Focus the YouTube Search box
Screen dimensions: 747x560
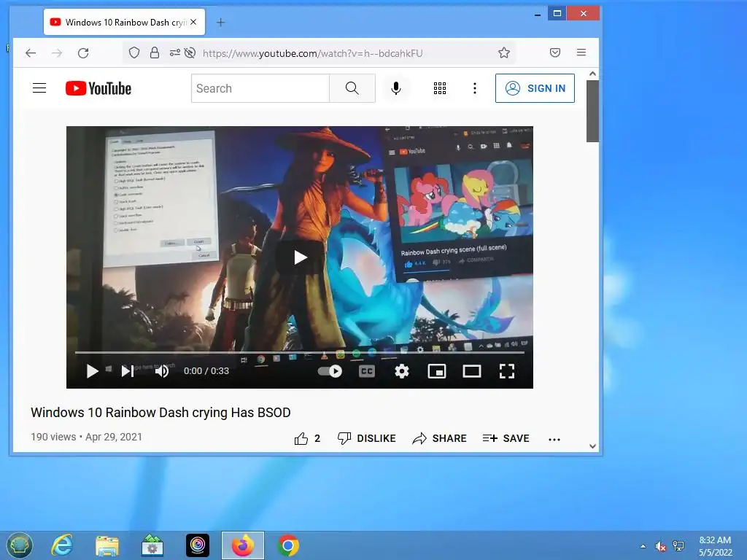(x=260, y=88)
